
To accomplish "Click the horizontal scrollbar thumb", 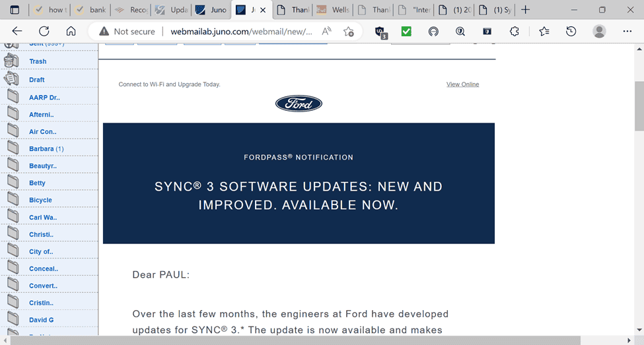I will (295, 340).
